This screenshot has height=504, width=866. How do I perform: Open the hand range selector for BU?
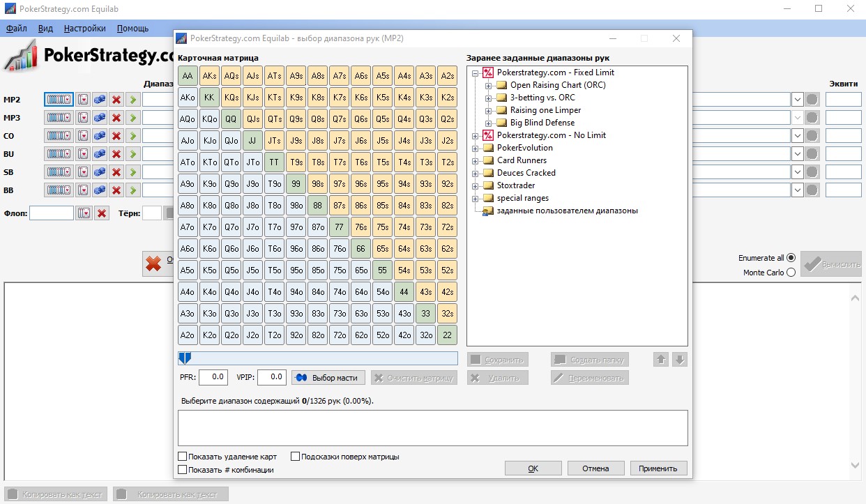click(59, 153)
